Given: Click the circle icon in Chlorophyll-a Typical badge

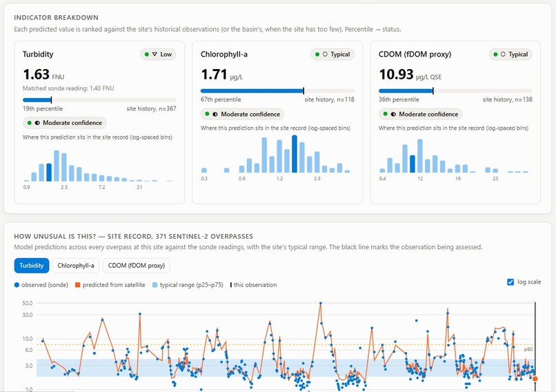Looking at the screenshot, I should point(325,55).
